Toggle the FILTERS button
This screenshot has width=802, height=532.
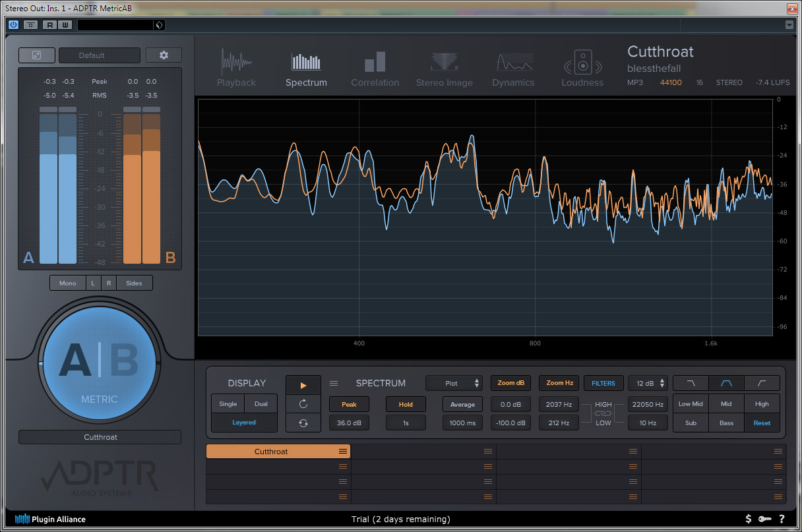603,383
